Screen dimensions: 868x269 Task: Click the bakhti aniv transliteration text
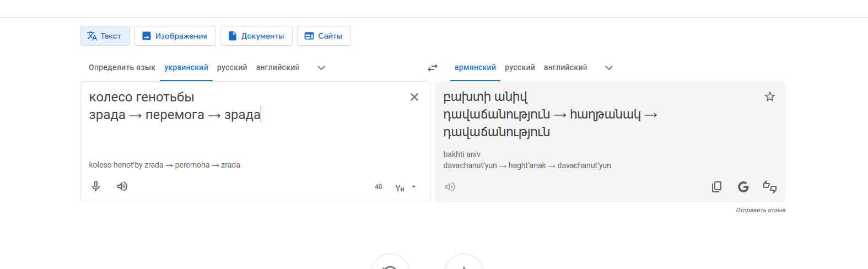pos(462,154)
